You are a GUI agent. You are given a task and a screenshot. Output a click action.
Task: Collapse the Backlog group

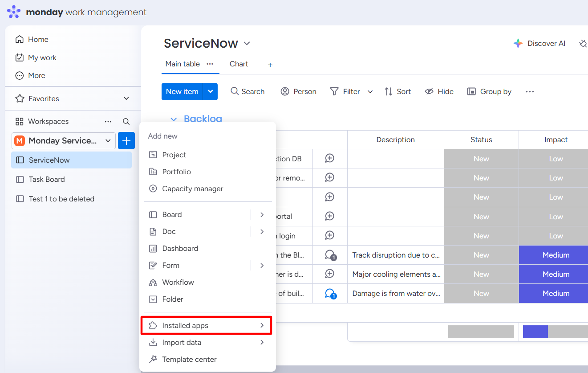[174, 119]
